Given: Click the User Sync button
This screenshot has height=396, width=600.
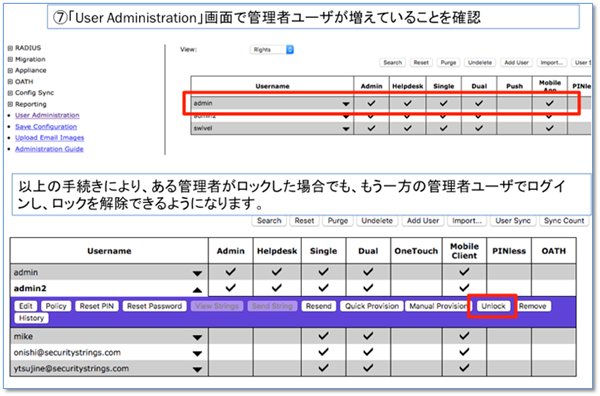Looking at the screenshot, I should pos(513,221).
